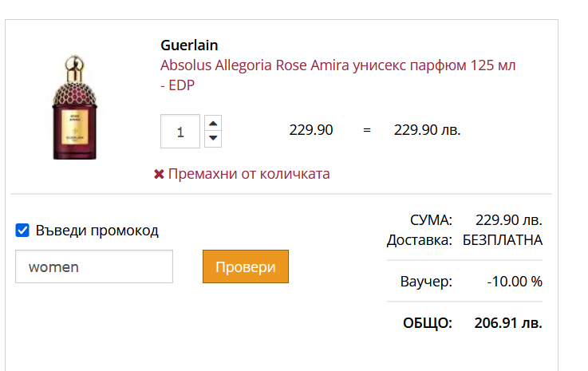The image size is (588, 371).
Task: Click the 'БЕЗПЛАТНА' delivery value
Action: pyautogui.click(x=503, y=239)
